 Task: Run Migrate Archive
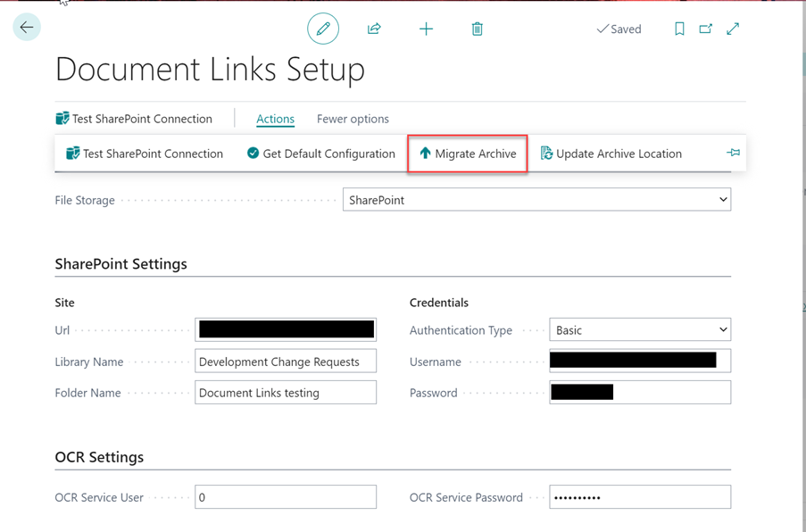coord(467,153)
